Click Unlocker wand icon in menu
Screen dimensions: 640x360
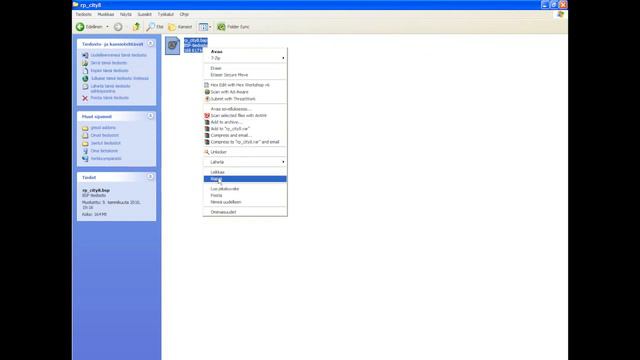pyautogui.click(x=207, y=152)
